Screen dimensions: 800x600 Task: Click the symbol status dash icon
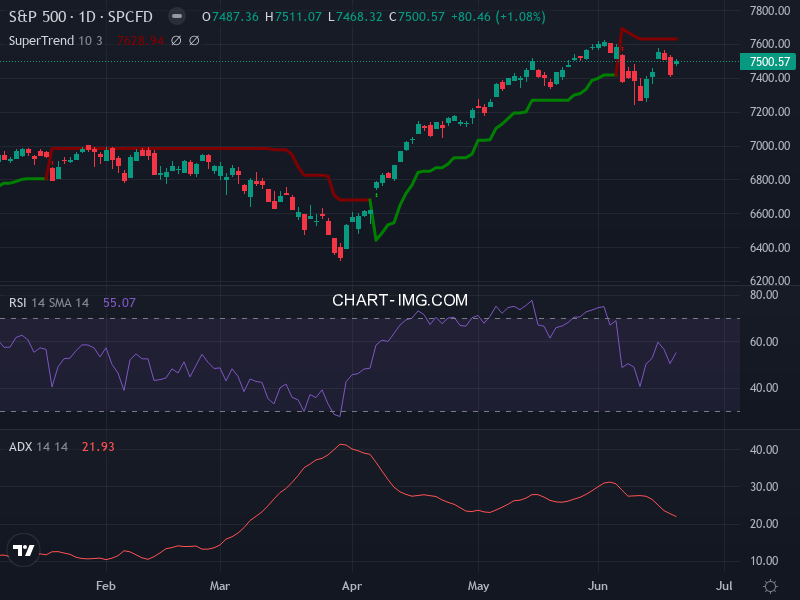177,16
